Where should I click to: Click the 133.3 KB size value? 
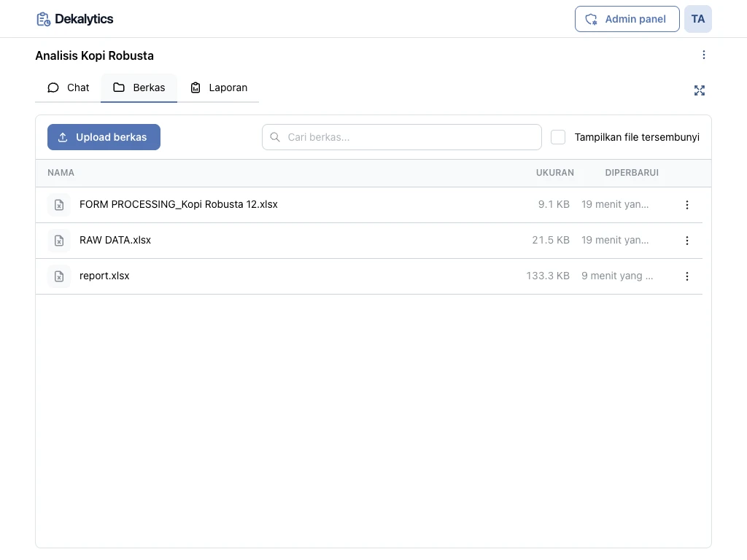tap(548, 276)
